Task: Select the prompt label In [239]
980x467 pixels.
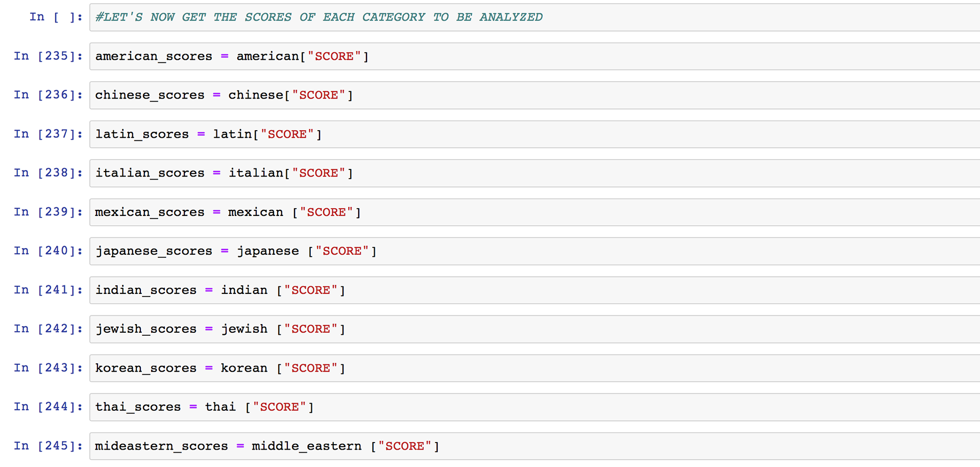Action: (x=48, y=211)
